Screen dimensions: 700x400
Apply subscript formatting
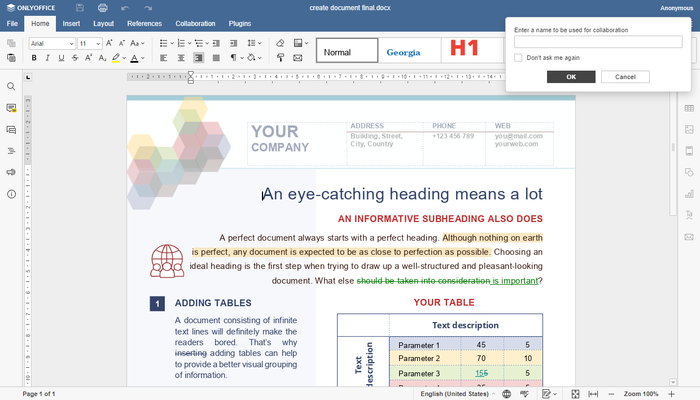102,57
